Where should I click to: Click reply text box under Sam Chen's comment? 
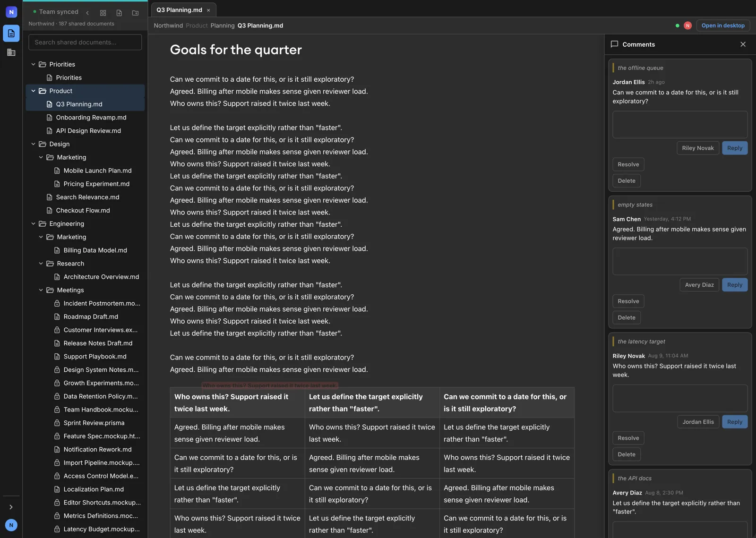click(x=680, y=261)
